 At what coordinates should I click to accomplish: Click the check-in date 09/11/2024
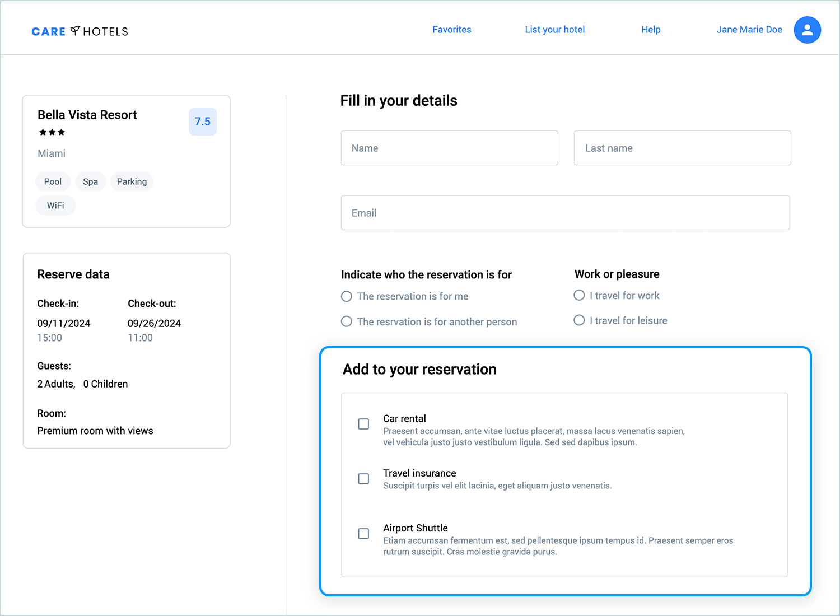(64, 323)
